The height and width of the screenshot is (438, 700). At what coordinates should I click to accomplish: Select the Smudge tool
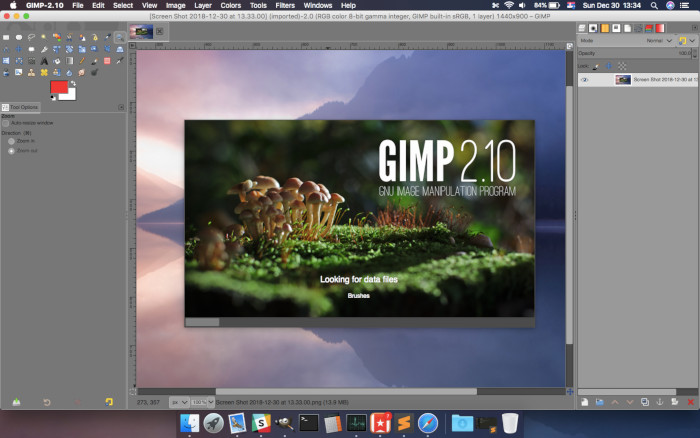point(82,72)
